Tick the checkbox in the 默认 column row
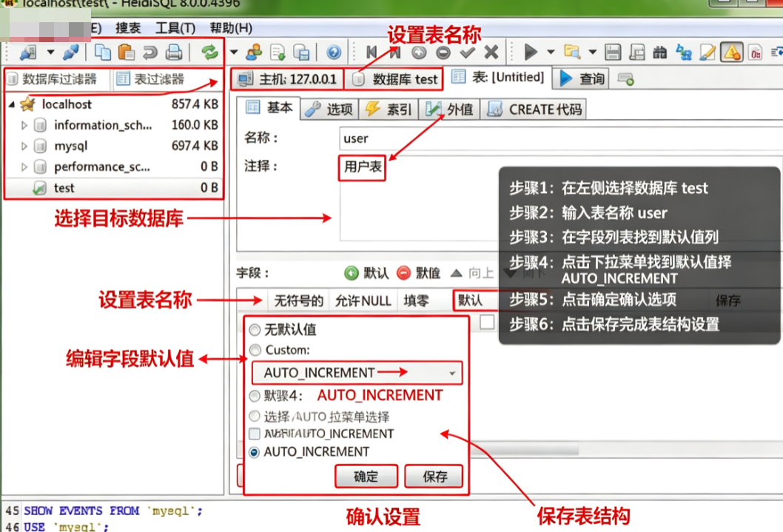 487,322
